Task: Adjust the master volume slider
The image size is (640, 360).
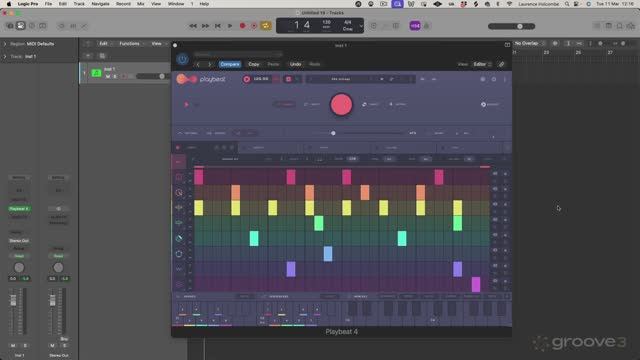Action: pos(512,26)
